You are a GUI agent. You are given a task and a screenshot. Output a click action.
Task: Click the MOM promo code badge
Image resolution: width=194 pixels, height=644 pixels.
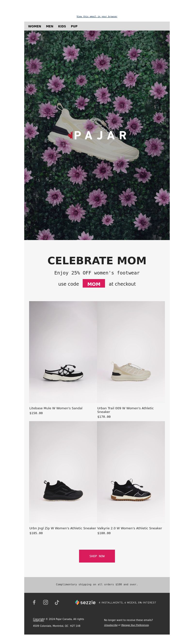(x=94, y=283)
